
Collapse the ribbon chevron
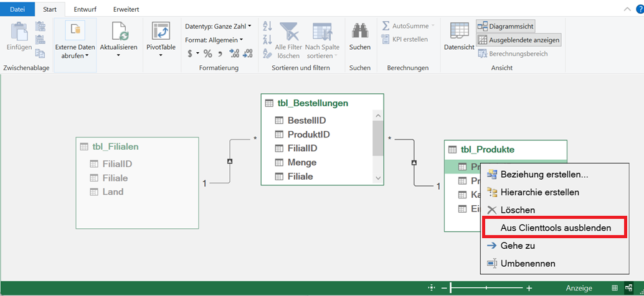click(x=627, y=9)
